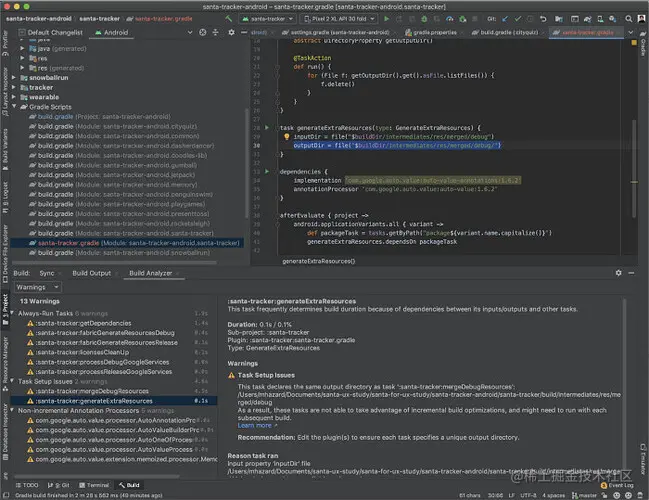Click the lightbulb intention icon in editor
649x500 pixels.
286,137
